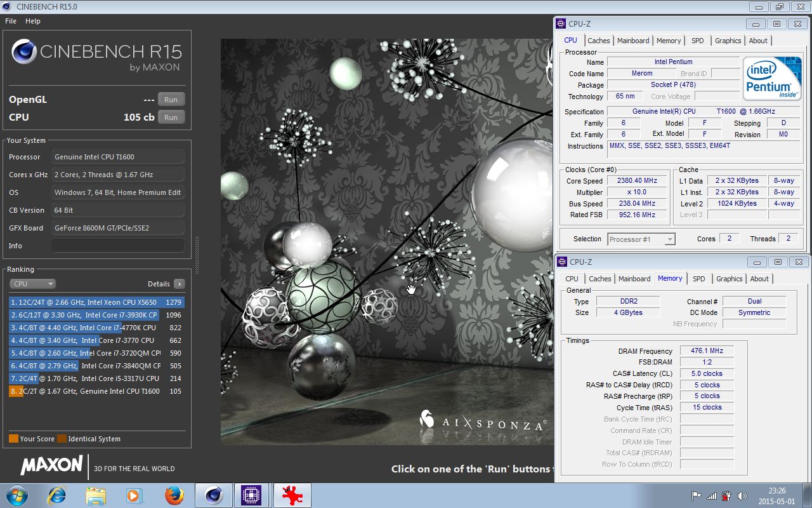Run the OpenGL benchmark

coord(171,100)
